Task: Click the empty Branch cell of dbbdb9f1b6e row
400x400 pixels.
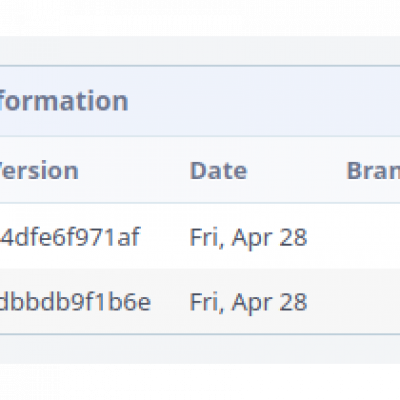Action: [x=373, y=301]
